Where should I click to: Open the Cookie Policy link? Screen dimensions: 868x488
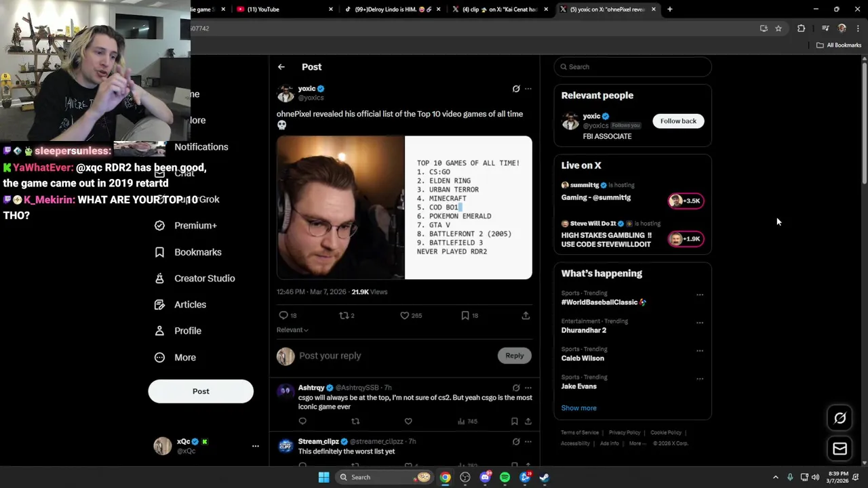pos(666,432)
